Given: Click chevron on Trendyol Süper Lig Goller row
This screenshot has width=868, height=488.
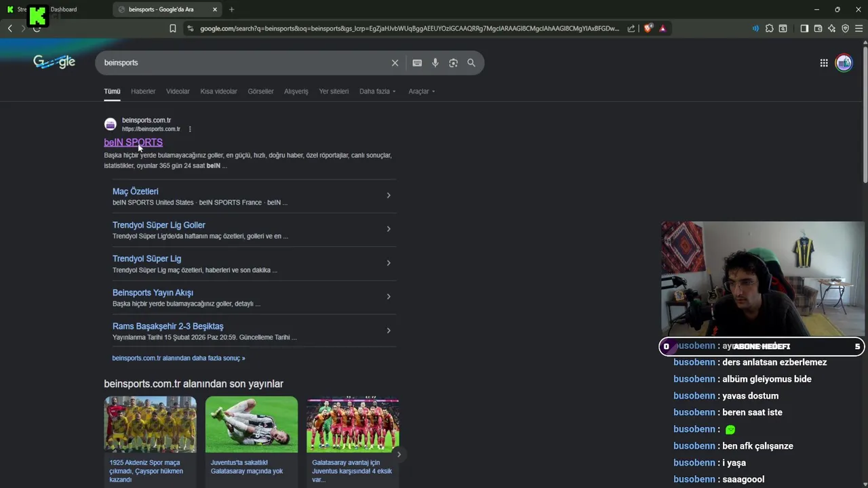Looking at the screenshot, I should (x=389, y=229).
